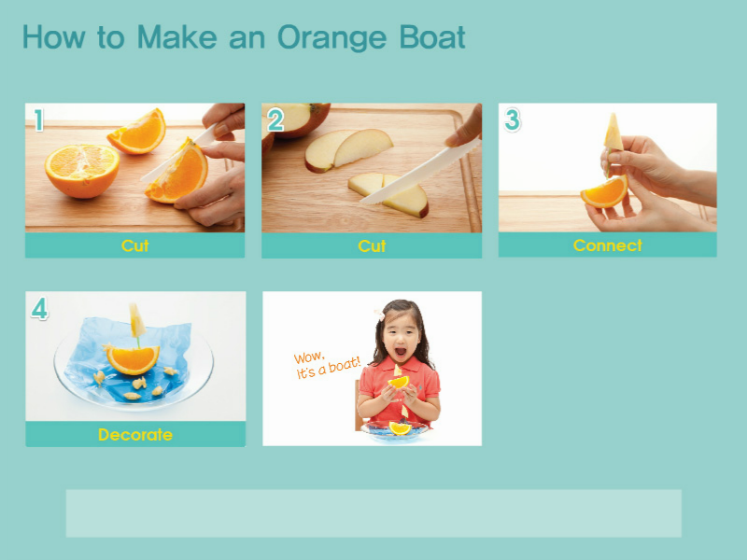Viewport: 747px width, 560px height.
Task: Click the halved orange in step 1
Action: [82, 171]
